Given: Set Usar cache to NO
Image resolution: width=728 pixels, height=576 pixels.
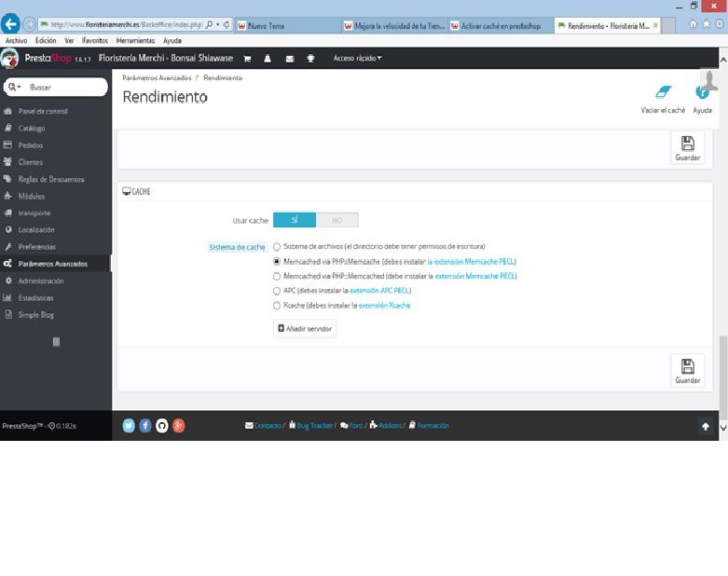Looking at the screenshot, I should 337,220.
